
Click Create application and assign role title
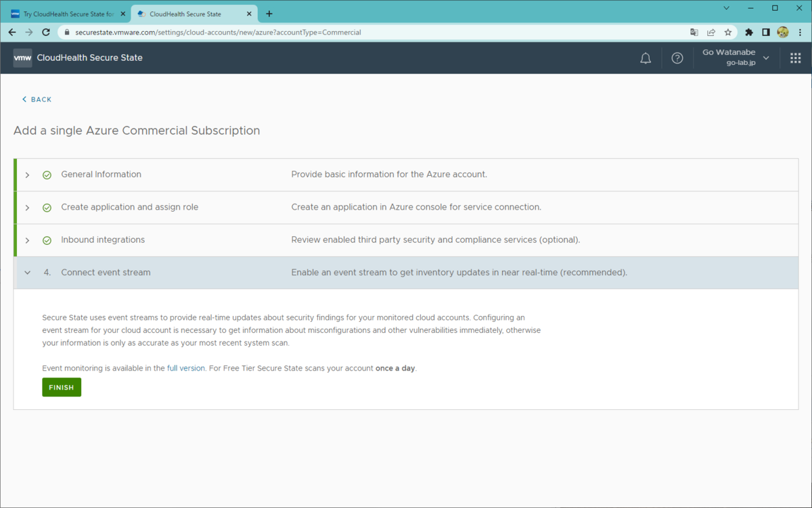coord(130,207)
